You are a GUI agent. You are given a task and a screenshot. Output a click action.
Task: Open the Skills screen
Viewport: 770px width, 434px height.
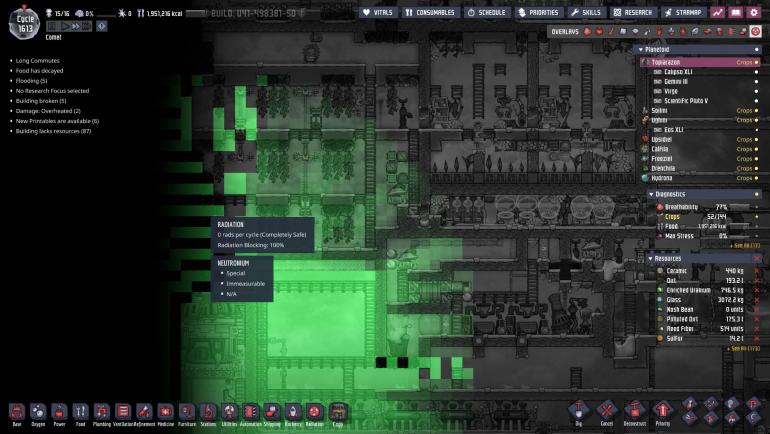coord(586,12)
